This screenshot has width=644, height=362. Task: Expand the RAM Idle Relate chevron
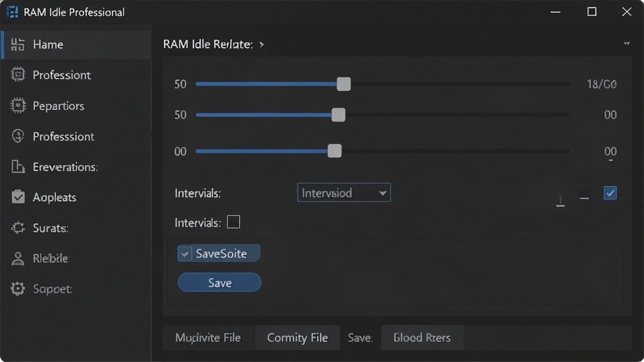[262, 45]
